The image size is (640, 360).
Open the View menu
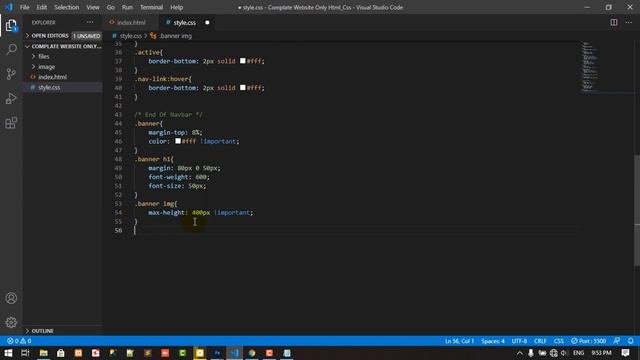[93, 7]
